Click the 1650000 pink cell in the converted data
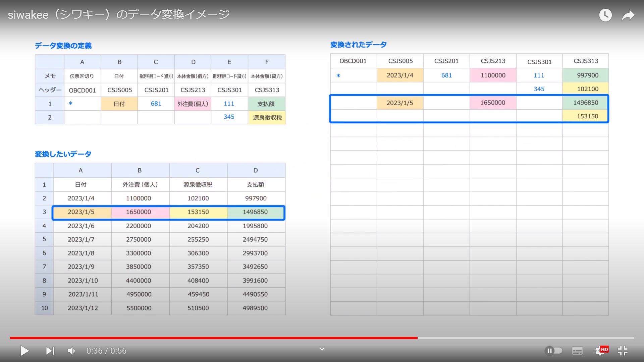Screen dimensions: 644x362 click(492, 103)
